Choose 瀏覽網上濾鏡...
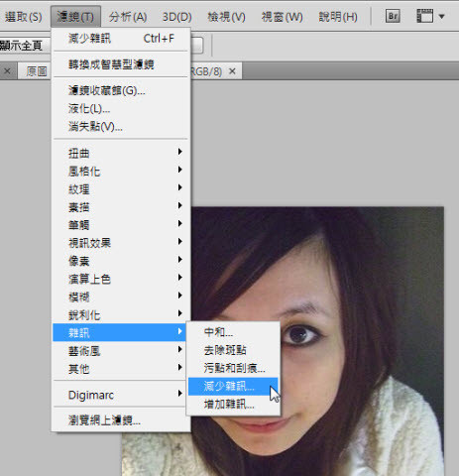 coord(121,420)
